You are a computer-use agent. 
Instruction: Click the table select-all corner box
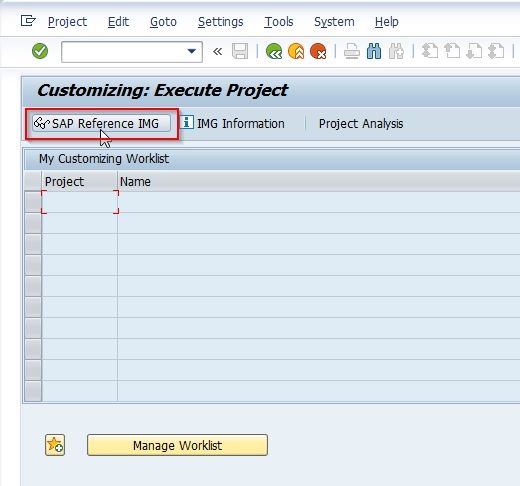(33, 182)
